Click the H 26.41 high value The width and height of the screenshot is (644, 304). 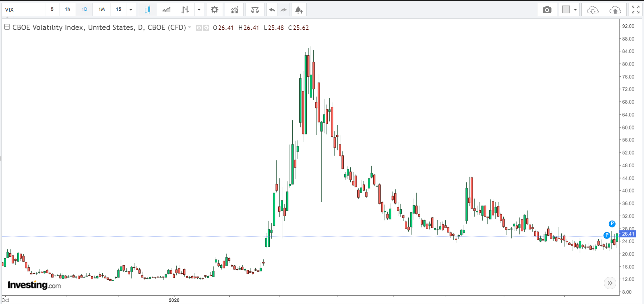point(249,28)
